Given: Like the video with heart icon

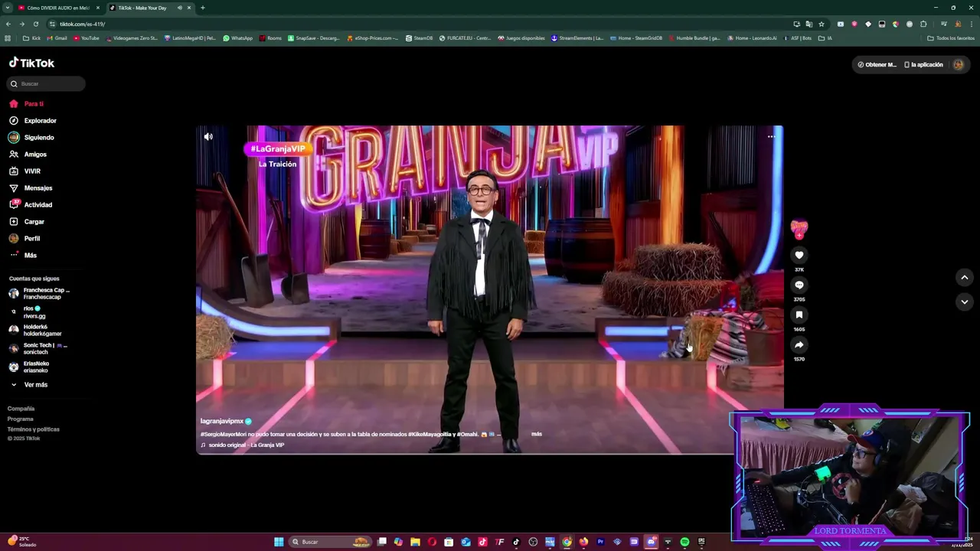Looking at the screenshot, I should coord(799,255).
